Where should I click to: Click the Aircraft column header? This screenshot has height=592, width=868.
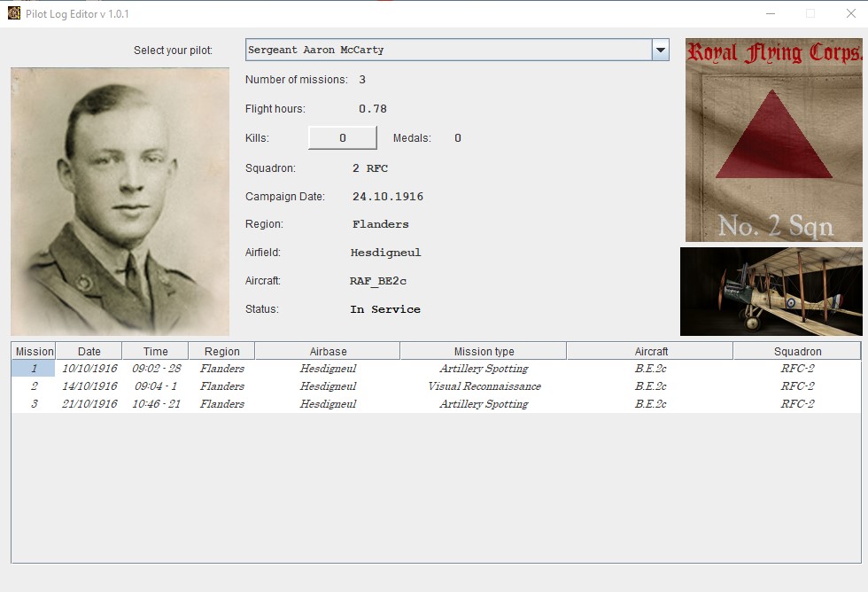[x=650, y=351]
